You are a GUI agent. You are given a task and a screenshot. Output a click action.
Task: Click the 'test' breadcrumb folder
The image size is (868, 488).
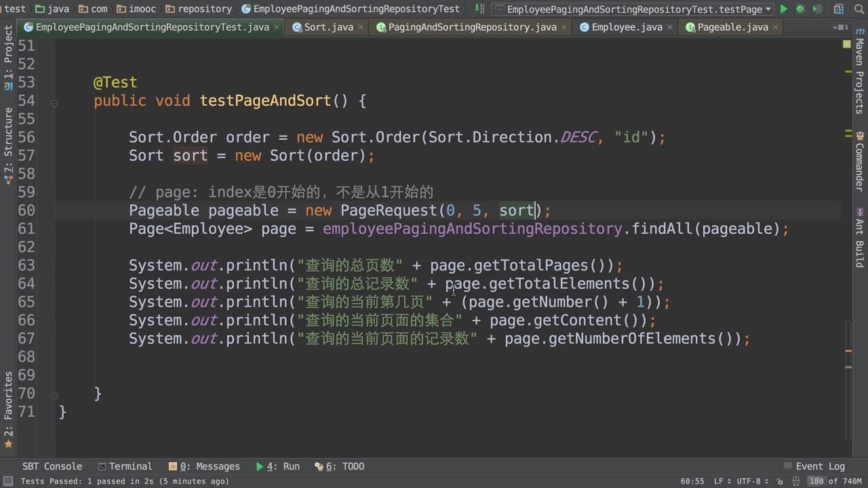pos(14,9)
